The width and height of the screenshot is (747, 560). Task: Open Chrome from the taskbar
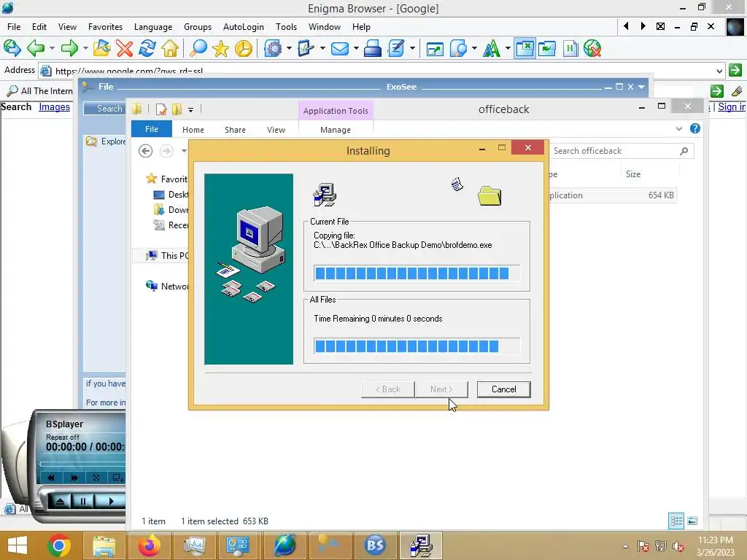59,545
